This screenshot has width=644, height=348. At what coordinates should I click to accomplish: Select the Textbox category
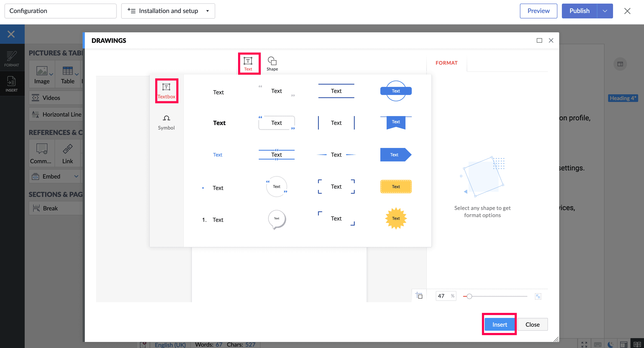[166, 91]
